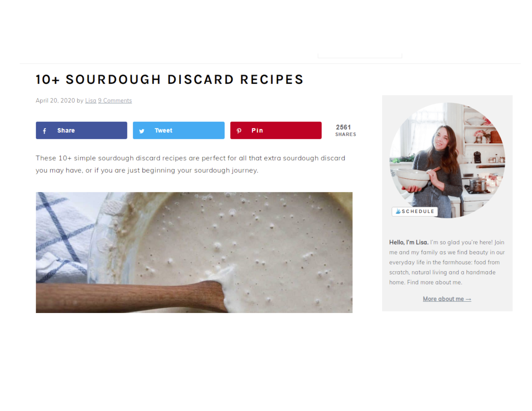Viewport: 532px width, 411px height.
Task: Open the author link Lisa
Action: 91,101
